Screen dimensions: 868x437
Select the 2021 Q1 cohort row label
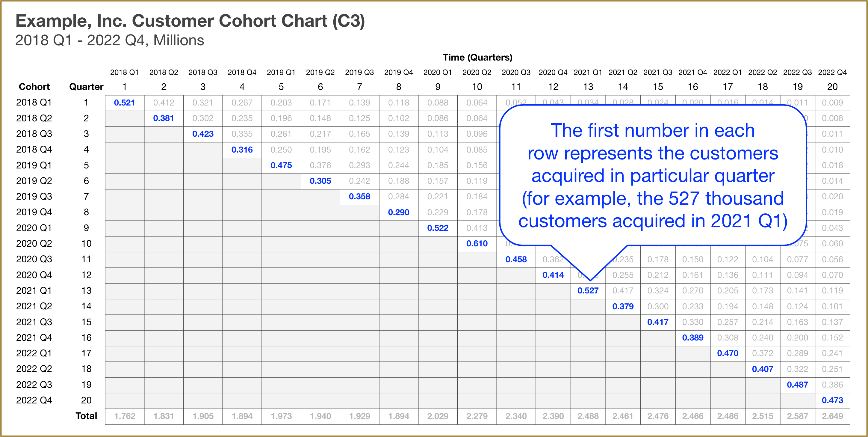click(x=34, y=290)
